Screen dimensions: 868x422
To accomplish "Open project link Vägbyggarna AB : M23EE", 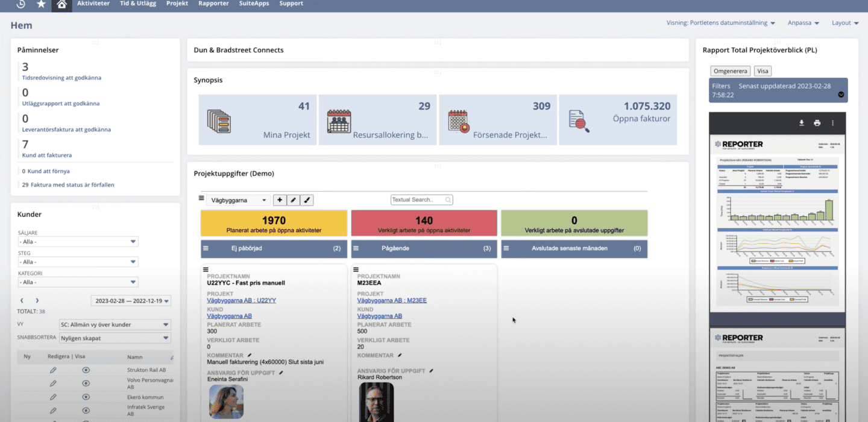I will coord(392,300).
